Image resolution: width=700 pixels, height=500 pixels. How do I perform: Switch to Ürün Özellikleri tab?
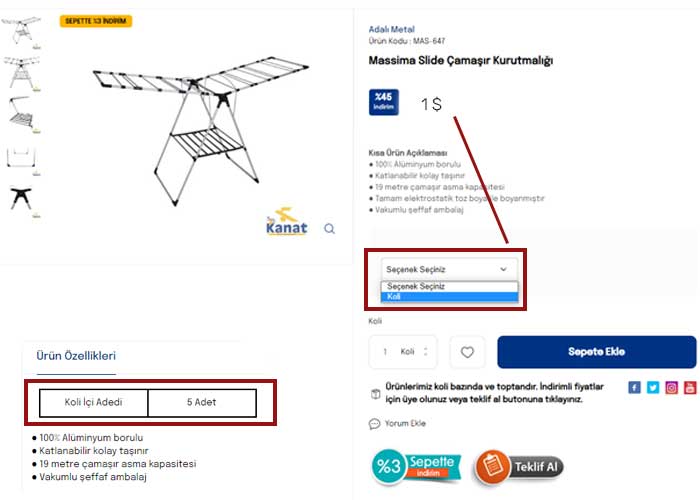(76, 356)
